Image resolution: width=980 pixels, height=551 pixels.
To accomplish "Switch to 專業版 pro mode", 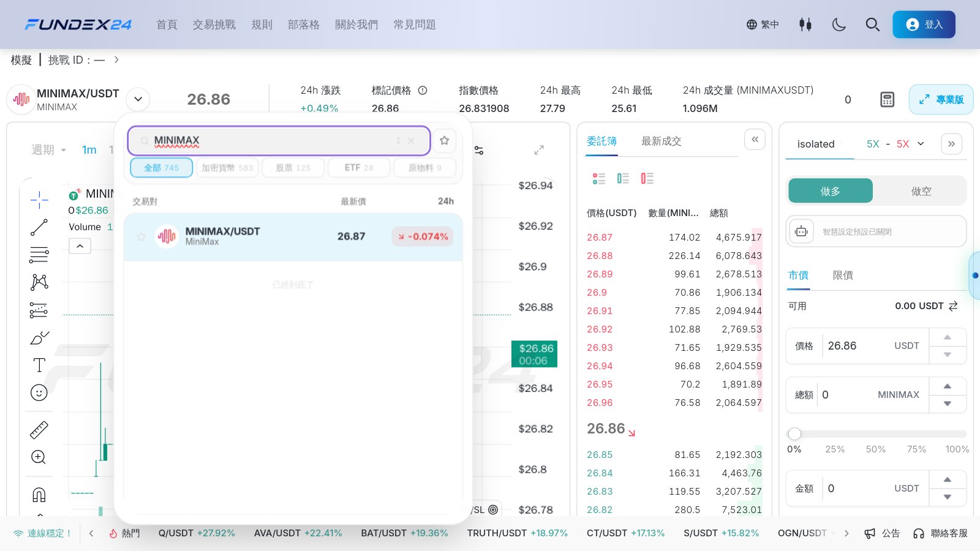I will click(x=941, y=99).
